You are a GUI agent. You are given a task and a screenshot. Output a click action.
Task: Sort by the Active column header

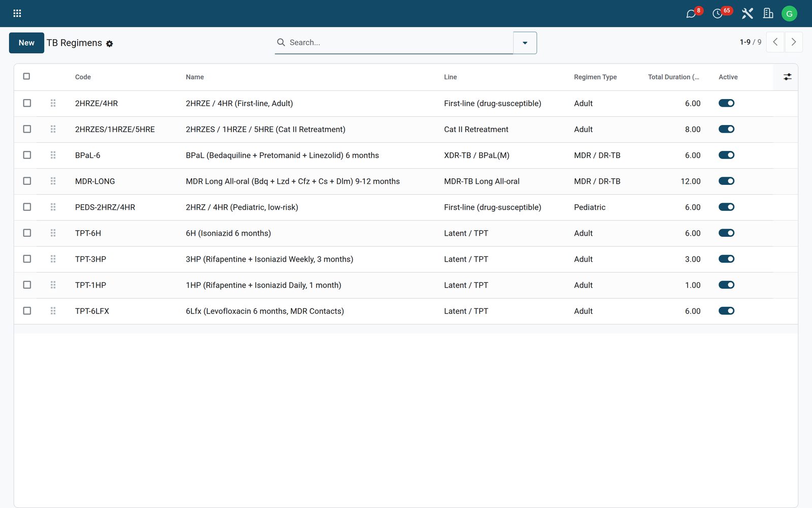pyautogui.click(x=728, y=77)
